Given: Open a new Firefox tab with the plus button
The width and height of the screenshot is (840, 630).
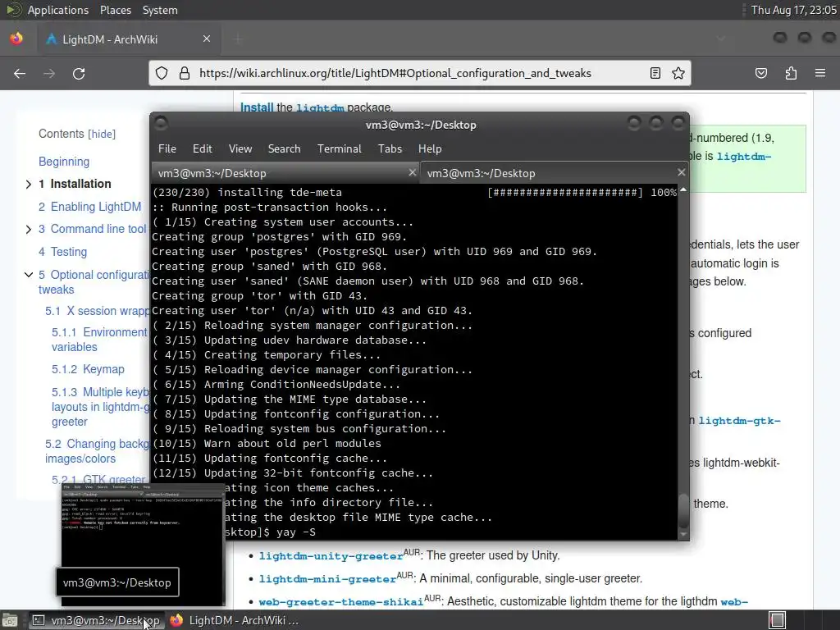Looking at the screenshot, I should [239, 39].
